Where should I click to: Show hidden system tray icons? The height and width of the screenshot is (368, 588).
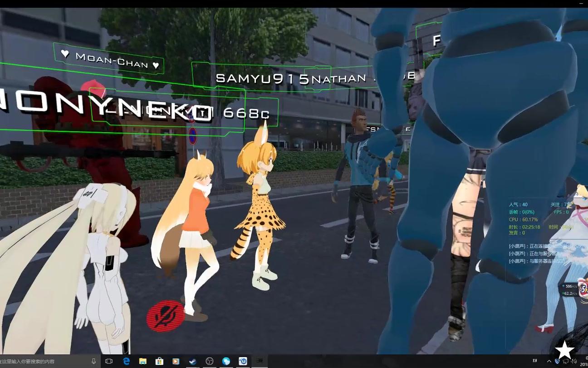549,361
